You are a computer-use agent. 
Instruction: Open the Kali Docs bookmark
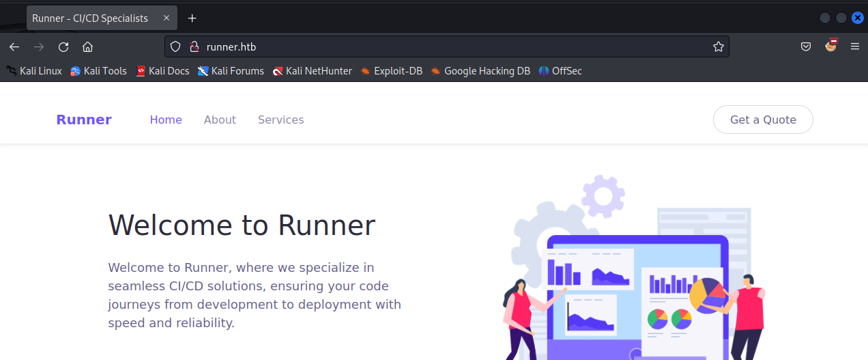coord(162,70)
